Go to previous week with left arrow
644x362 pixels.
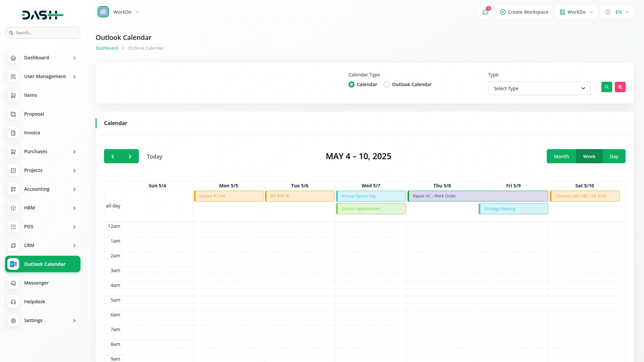pos(113,157)
